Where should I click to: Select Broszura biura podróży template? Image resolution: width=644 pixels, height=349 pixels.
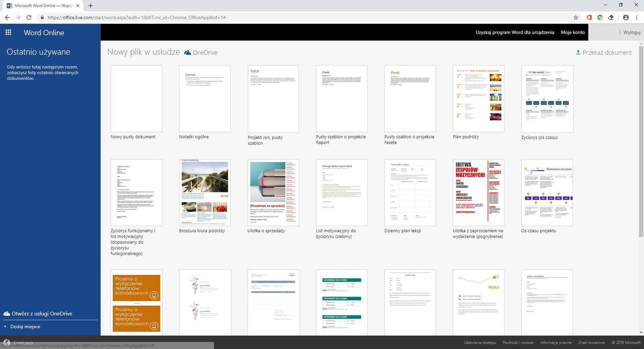click(x=205, y=192)
